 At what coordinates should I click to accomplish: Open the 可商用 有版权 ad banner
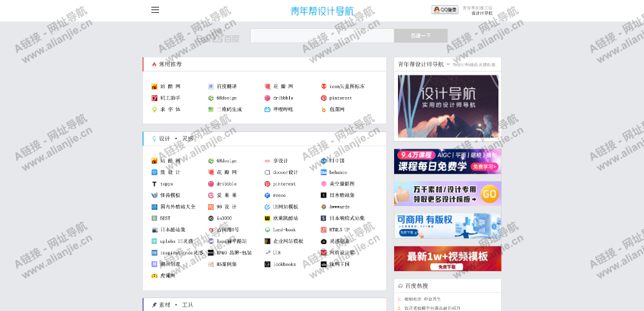(x=448, y=226)
